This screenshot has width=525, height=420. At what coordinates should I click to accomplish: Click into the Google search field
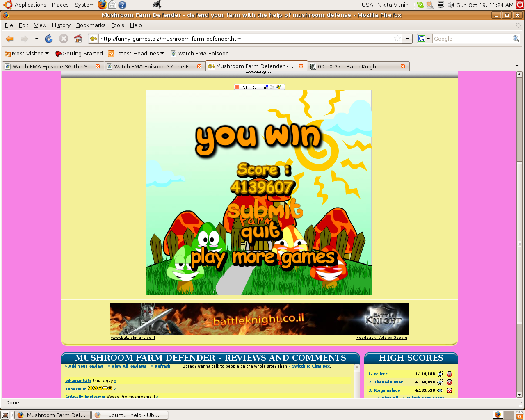pyautogui.click(x=472, y=39)
